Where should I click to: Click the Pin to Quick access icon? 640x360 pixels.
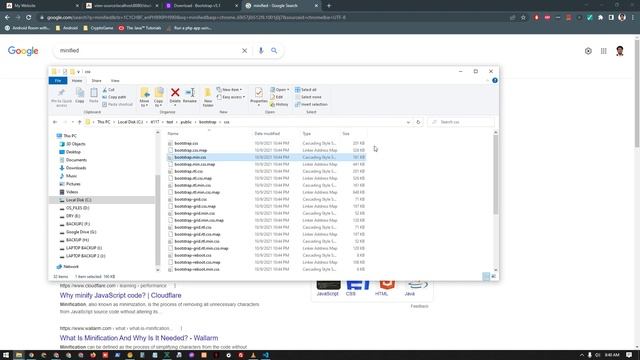[x=62, y=93]
